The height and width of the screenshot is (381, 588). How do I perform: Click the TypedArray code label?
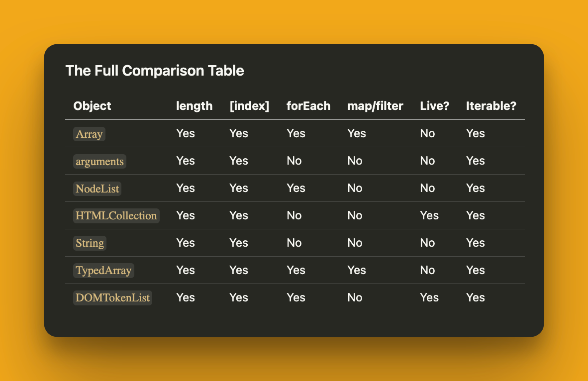(x=103, y=271)
